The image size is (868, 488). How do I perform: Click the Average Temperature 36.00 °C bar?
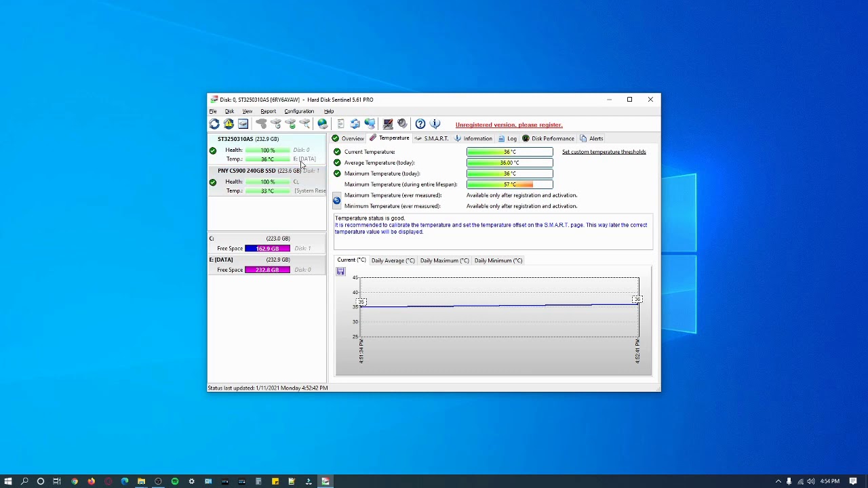pos(509,163)
